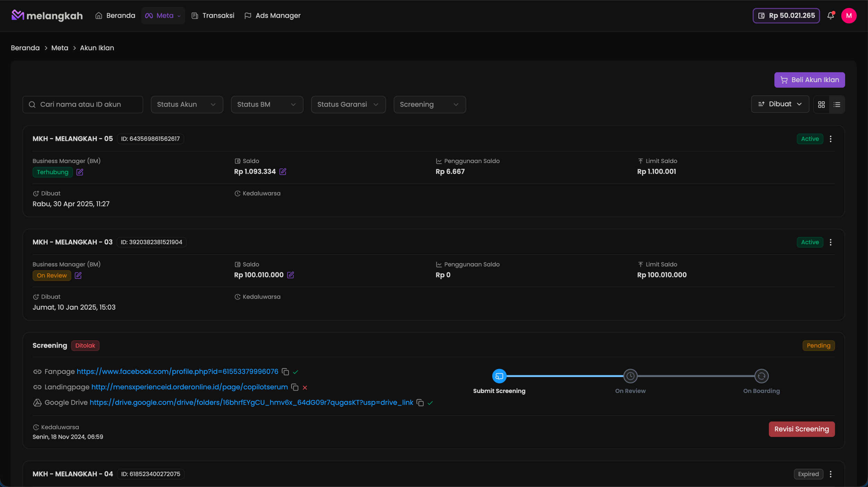Edit the Saldo of MKH - MELANGKAH - 05
The width and height of the screenshot is (868, 487).
click(283, 172)
